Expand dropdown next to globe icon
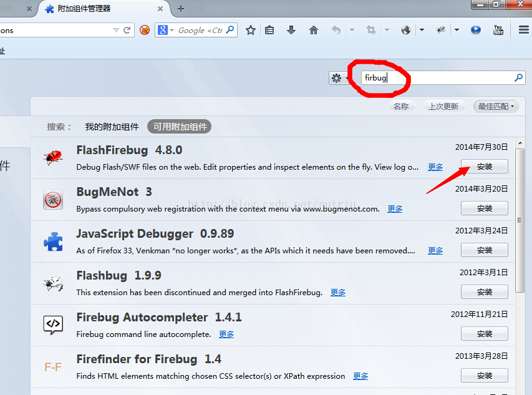Screen dimensions: 532x395 (x=422, y=30)
